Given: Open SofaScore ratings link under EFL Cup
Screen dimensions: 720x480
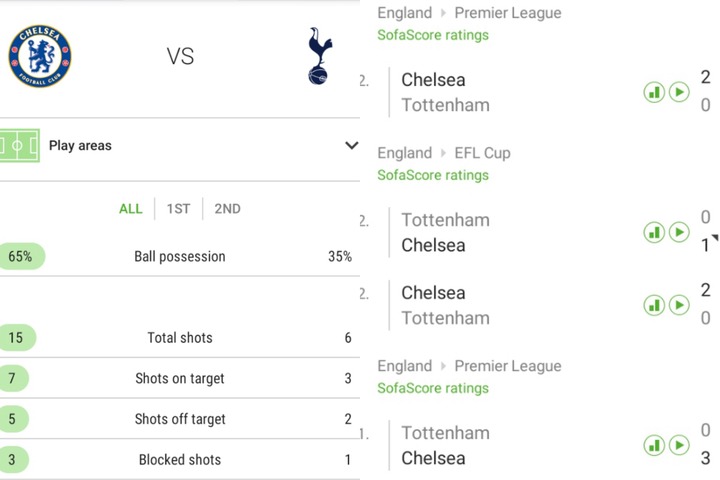Looking at the screenshot, I should coord(433,175).
